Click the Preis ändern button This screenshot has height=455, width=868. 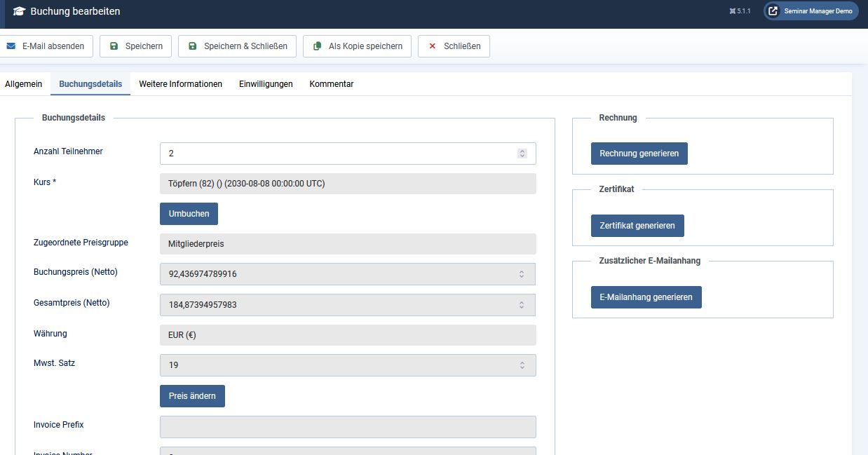[x=192, y=396]
